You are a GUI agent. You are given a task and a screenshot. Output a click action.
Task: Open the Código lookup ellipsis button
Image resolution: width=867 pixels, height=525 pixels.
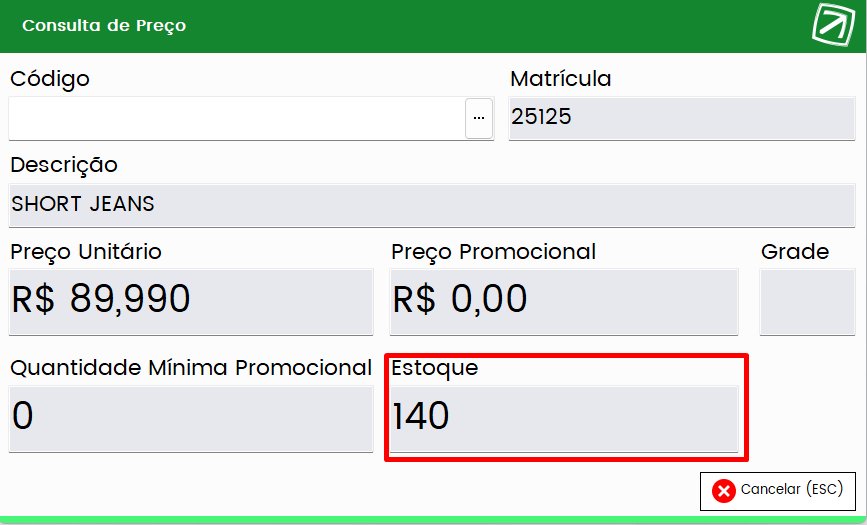[x=479, y=118]
